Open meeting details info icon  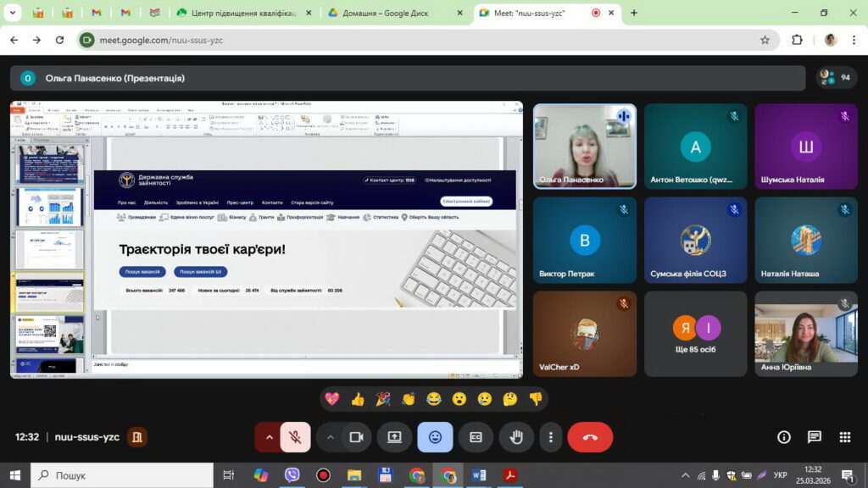(784, 437)
